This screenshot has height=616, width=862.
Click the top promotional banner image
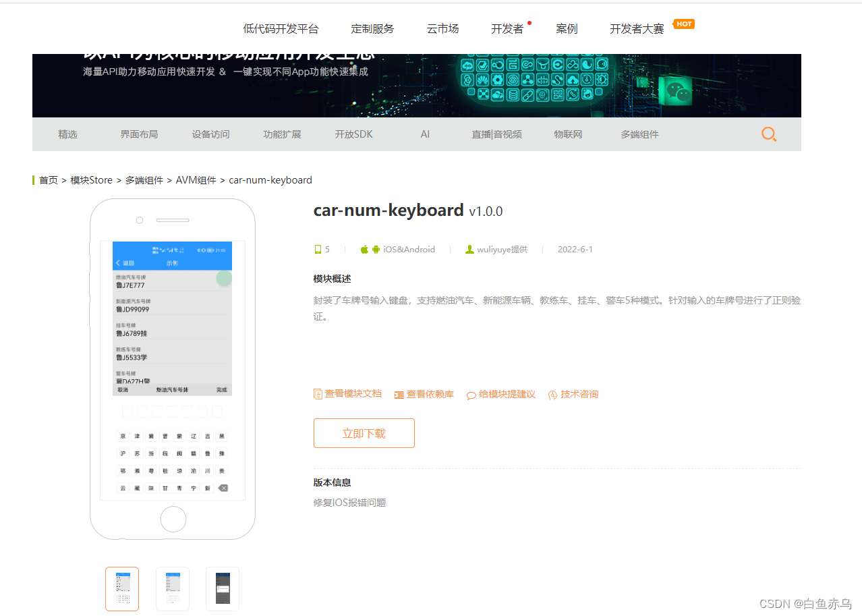click(x=417, y=86)
